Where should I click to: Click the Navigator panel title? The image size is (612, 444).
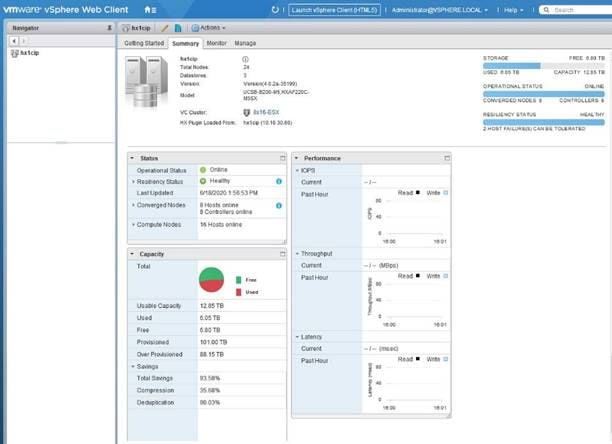tap(26, 28)
